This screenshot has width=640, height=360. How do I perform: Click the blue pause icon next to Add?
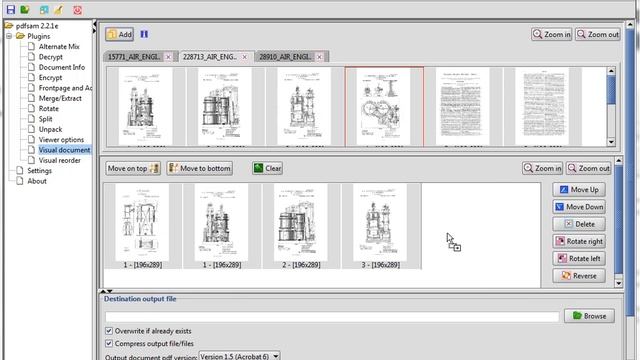[144, 34]
